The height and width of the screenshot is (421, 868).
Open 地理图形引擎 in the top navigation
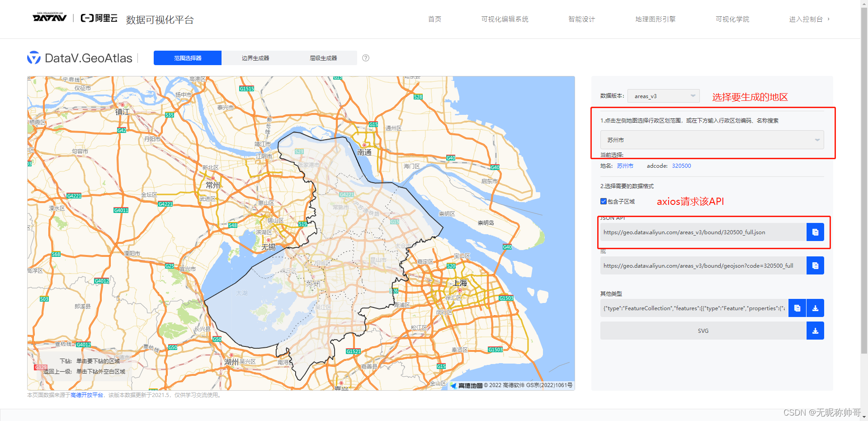coord(655,19)
